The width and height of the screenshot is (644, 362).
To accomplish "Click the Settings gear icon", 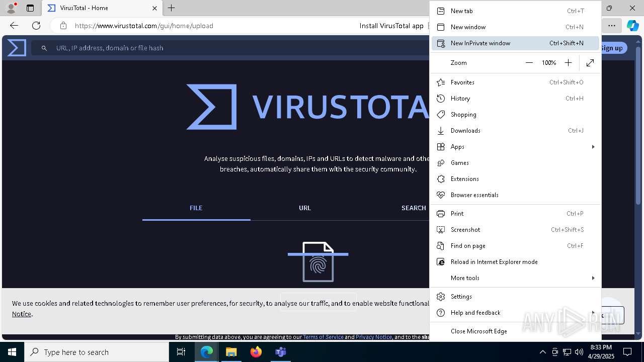I will point(441,297).
